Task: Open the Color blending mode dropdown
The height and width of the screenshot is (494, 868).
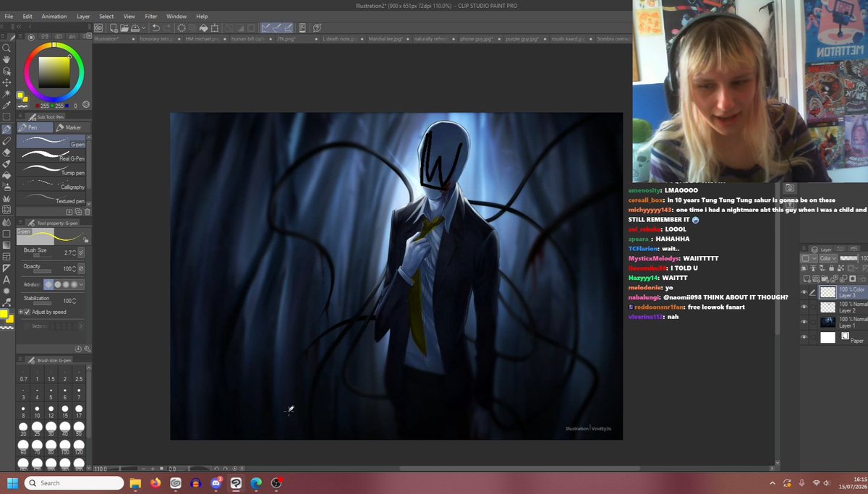Action: [x=828, y=258]
